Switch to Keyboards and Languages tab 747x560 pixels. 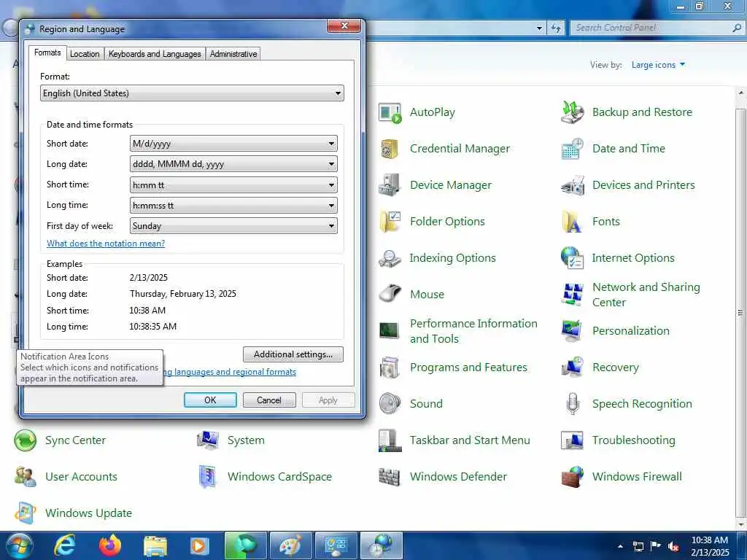pyautogui.click(x=155, y=54)
